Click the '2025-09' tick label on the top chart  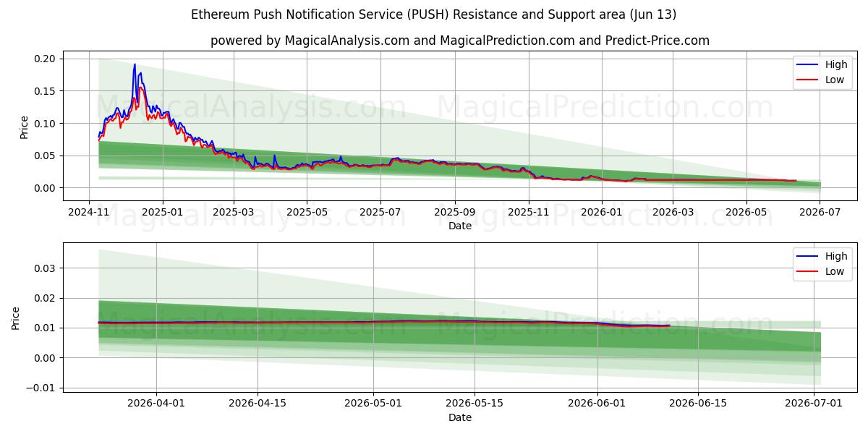point(456,213)
